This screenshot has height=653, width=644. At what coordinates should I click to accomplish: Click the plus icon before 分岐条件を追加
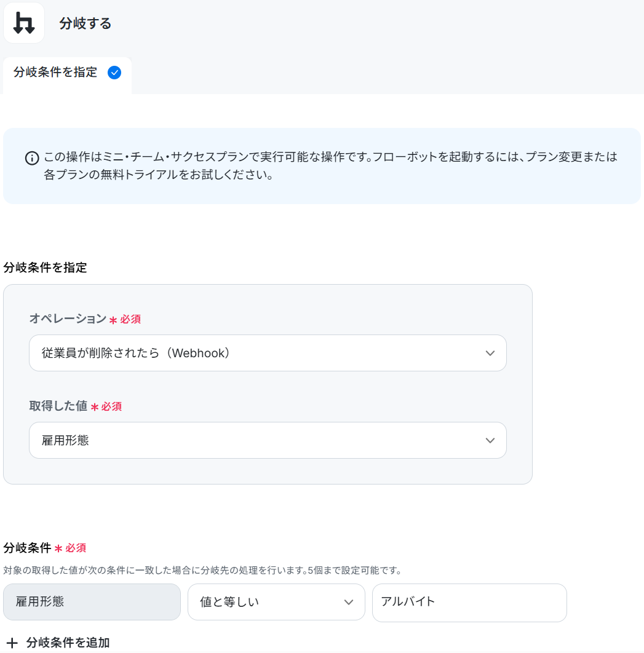pos(12,643)
